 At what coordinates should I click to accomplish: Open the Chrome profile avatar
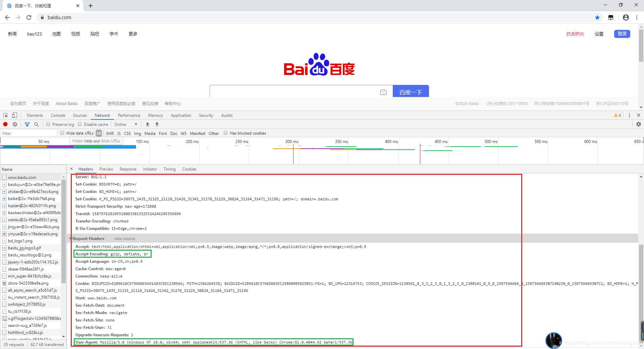[626, 17]
